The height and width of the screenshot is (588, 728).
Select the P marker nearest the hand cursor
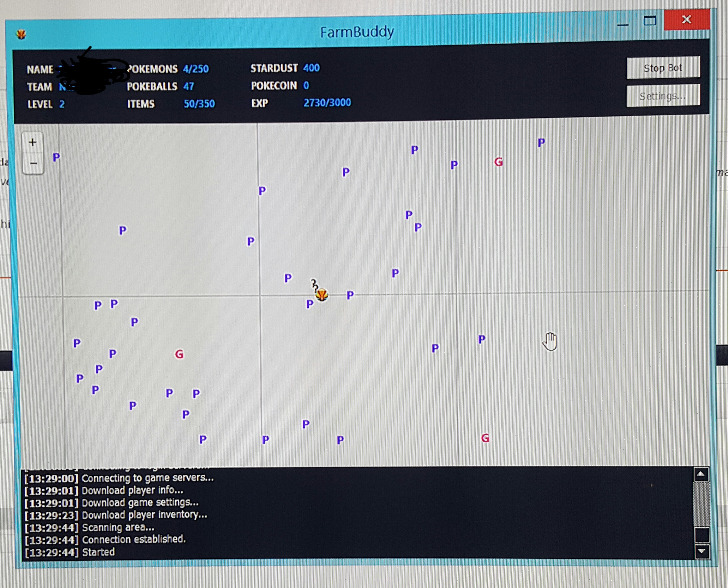tap(482, 339)
